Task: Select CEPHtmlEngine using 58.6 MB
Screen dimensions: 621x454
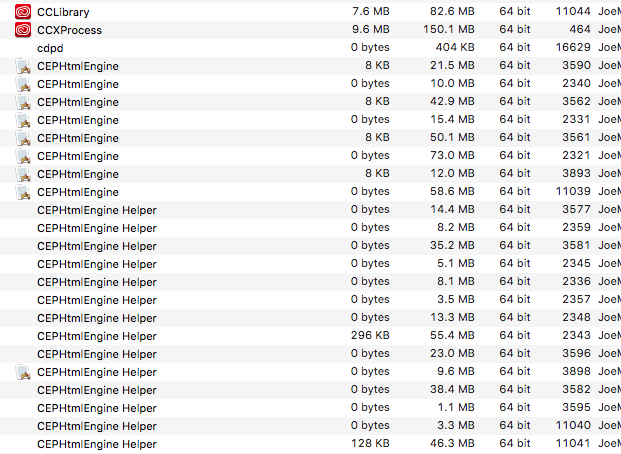Action: point(310,192)
